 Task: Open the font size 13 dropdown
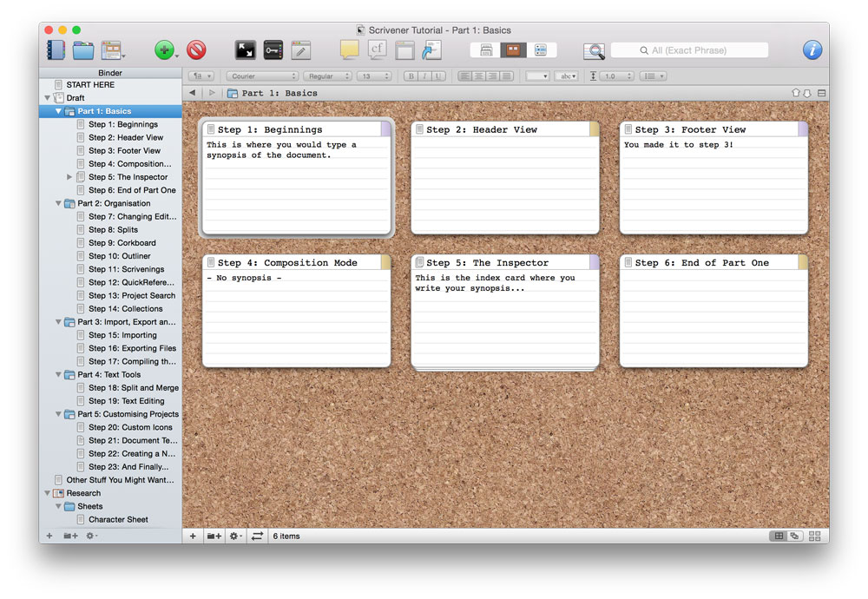click(x=374, y=76)
